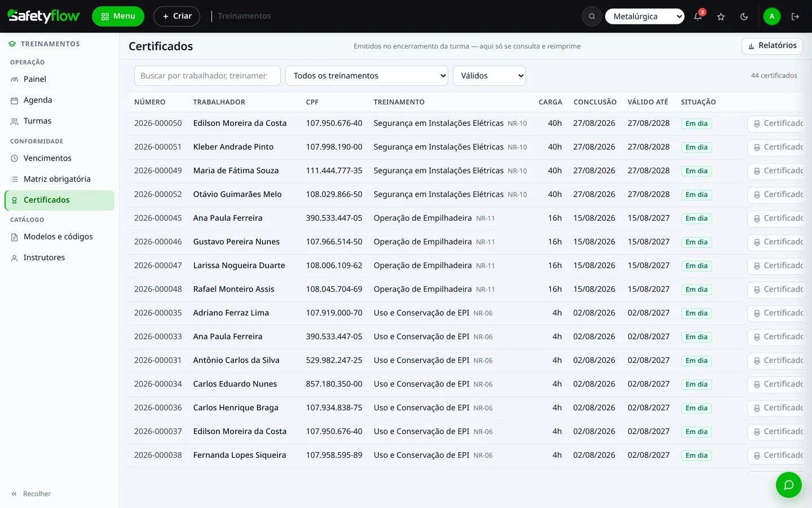The width and height of the screenshot is (812, 508).
Task: Click the logout icon
Action: (795, 16)
